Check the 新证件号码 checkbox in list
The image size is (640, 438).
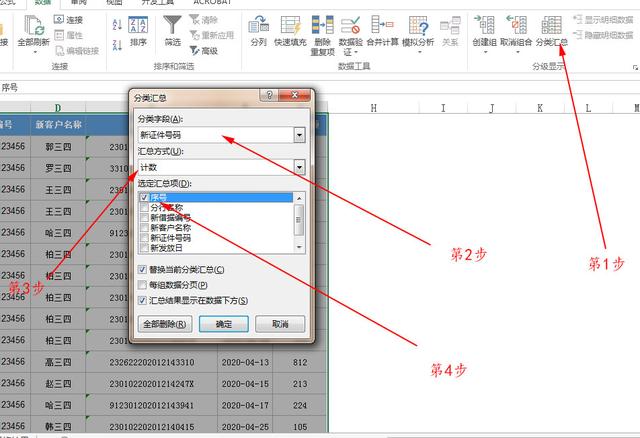tap(144, 238)
